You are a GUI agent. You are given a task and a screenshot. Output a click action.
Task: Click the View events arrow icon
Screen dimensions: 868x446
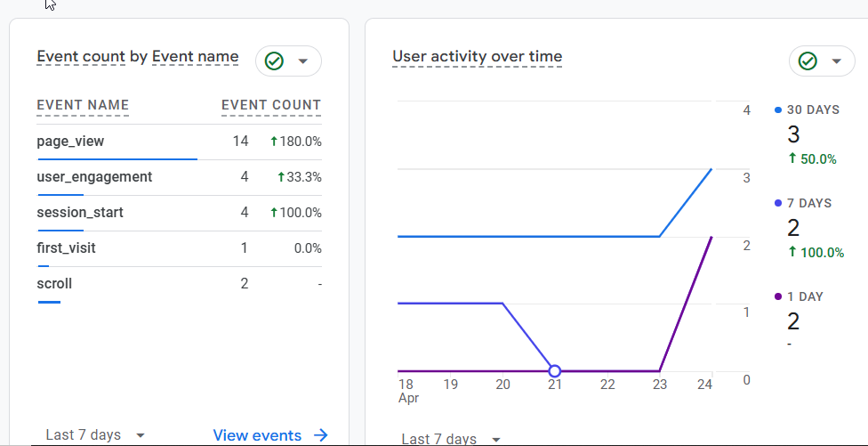(x=321, y=435)
